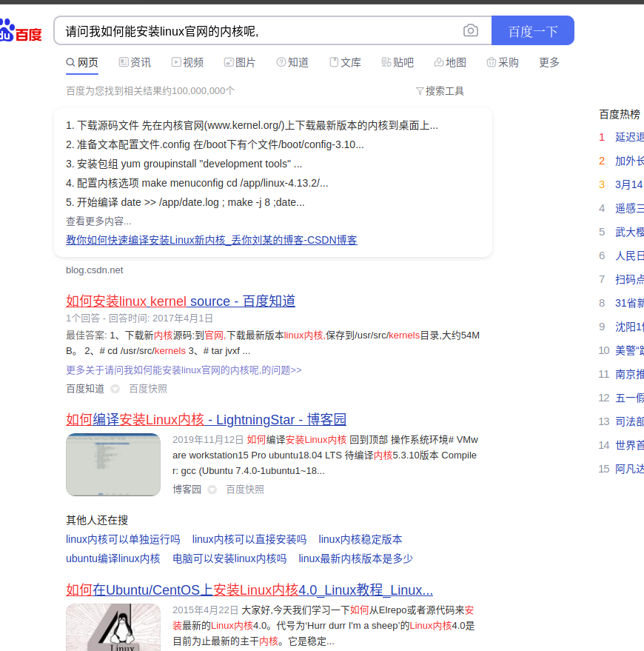This screenshot has width=644, height=651.
Task: Select the 网页 tab
Action: (82, 62)
